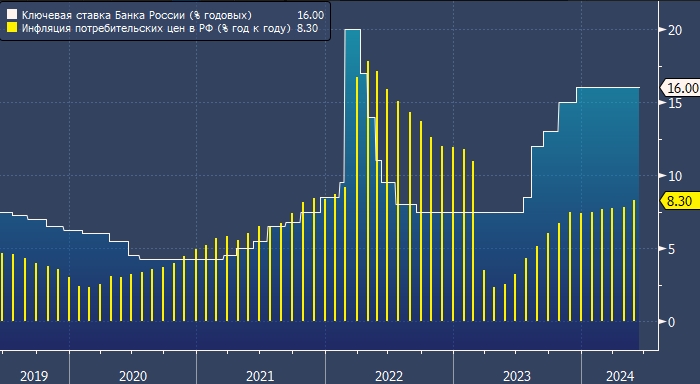The image size is (700, 384).
Task: Click the key rate value 16.00 in the legend
Action: tap(311, 15)
